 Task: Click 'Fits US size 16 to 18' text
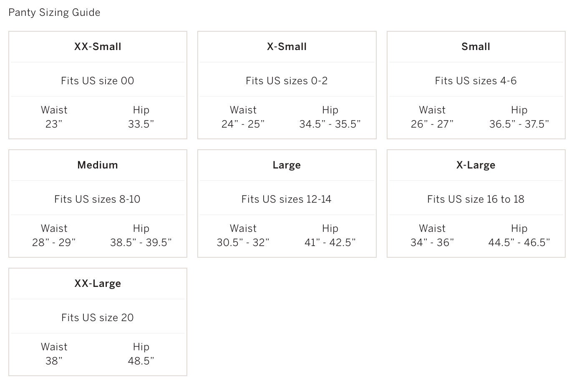point(476,199)
